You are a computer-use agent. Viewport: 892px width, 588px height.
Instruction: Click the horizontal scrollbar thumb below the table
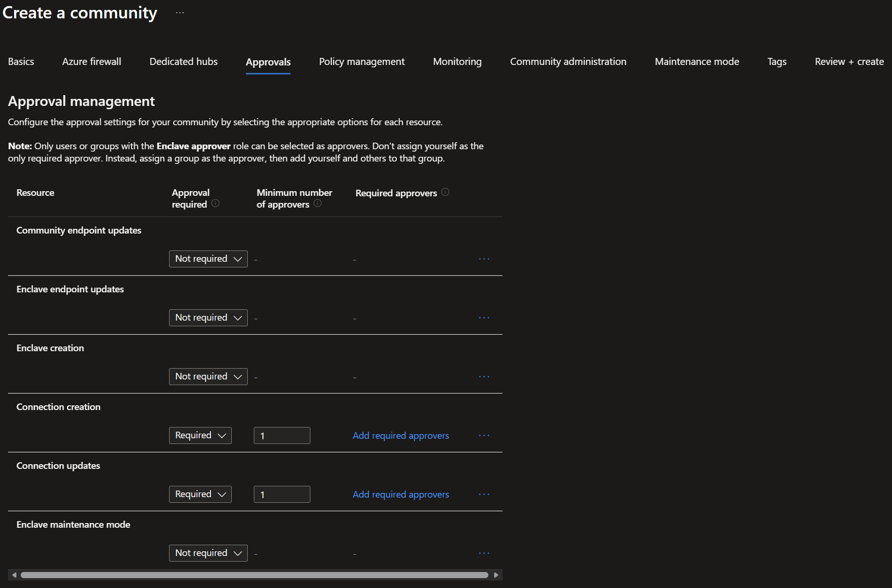(254, 575)
